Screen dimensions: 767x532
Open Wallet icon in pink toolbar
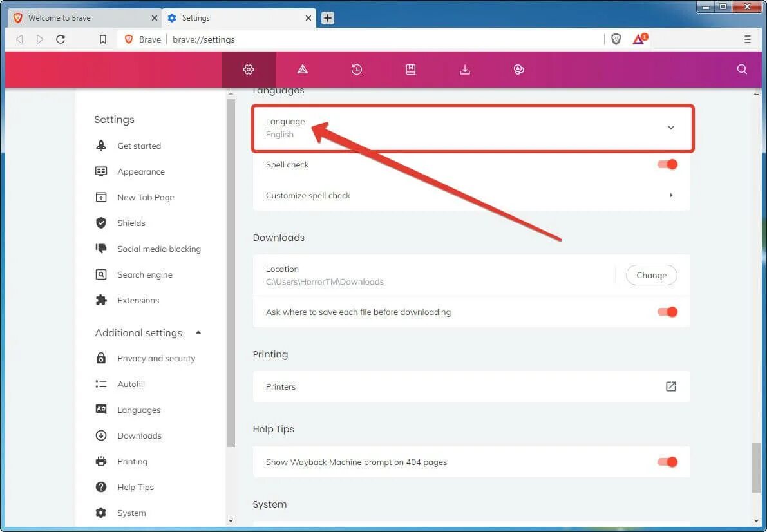click(x=518, y=70)
